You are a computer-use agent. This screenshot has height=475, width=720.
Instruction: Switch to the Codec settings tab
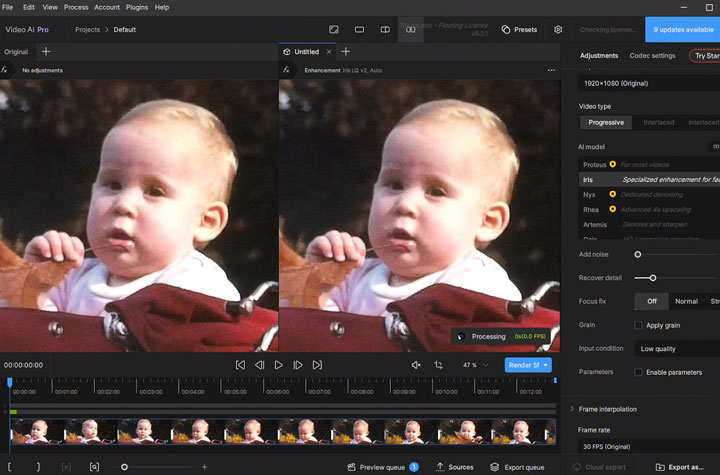[652, 56]
